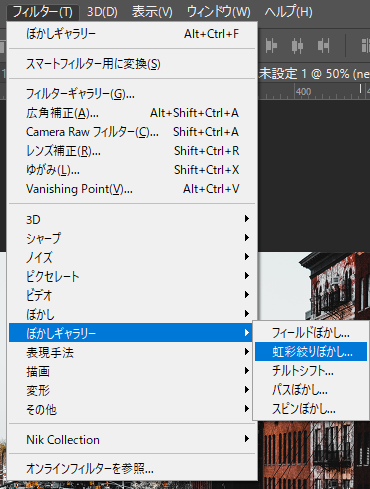Open Camera Raw フィルター(C)...
This screenshot has width=370, height=489.
[x=132, y=132]
